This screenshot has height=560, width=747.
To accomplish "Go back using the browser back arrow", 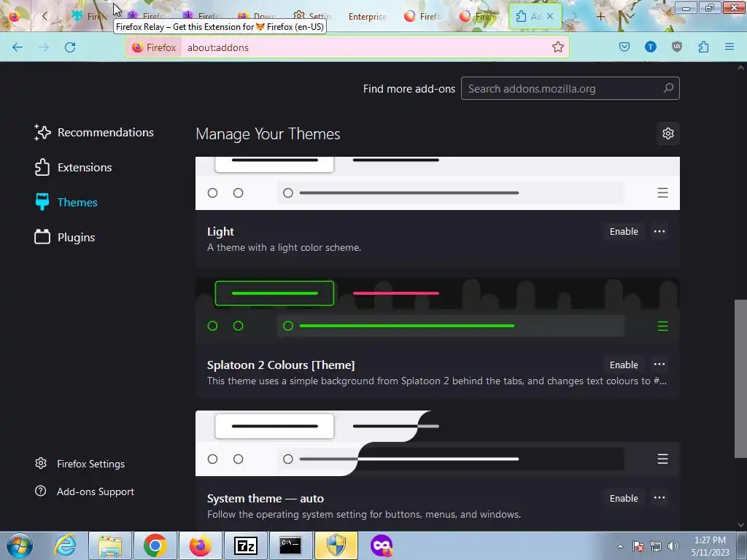I will [x=18, y=47].
